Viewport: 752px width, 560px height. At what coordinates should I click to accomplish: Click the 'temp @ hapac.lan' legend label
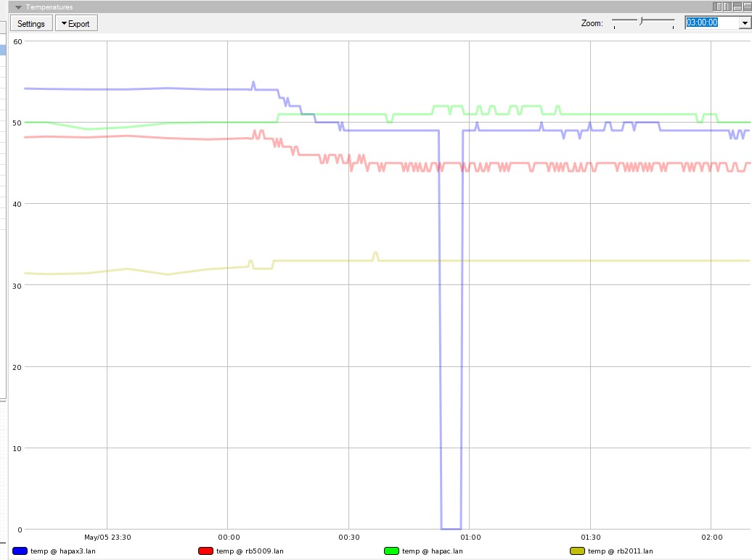click(433, 551)
